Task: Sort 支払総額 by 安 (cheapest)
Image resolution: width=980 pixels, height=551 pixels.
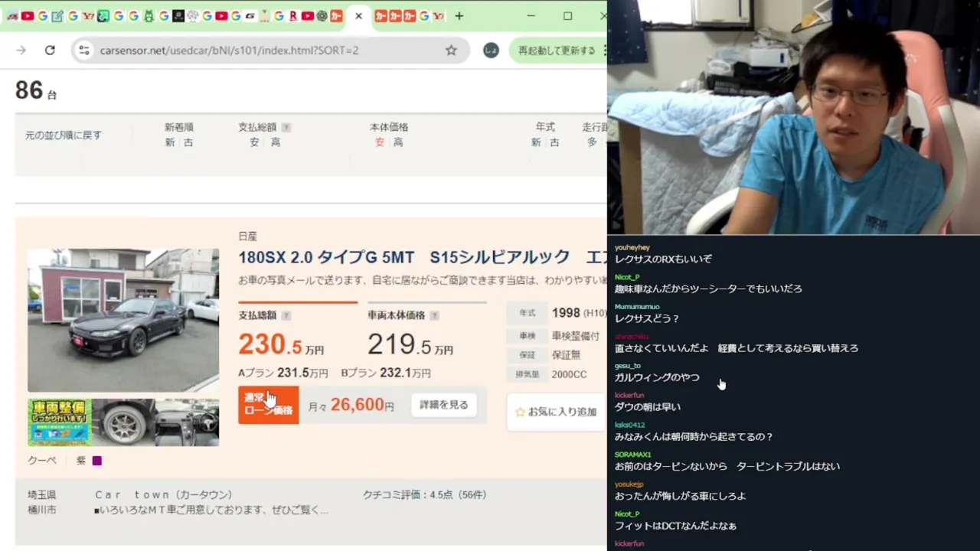Action: (254, 142)
